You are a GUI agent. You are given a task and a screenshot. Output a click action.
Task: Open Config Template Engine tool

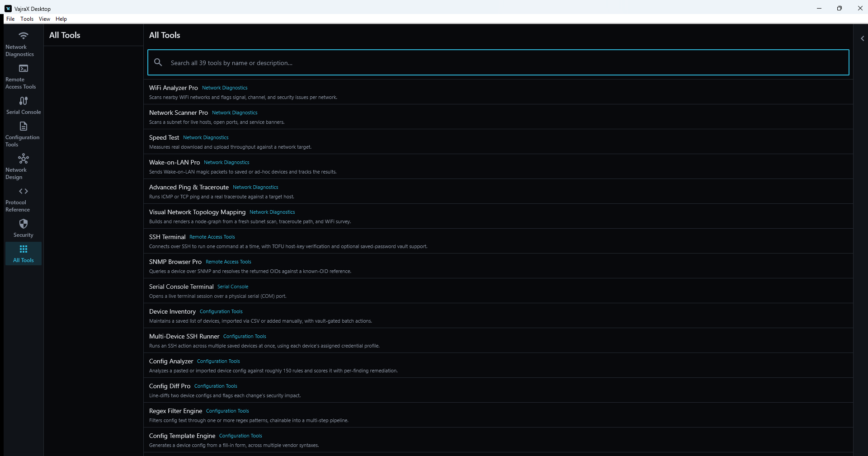coord(498,440)
